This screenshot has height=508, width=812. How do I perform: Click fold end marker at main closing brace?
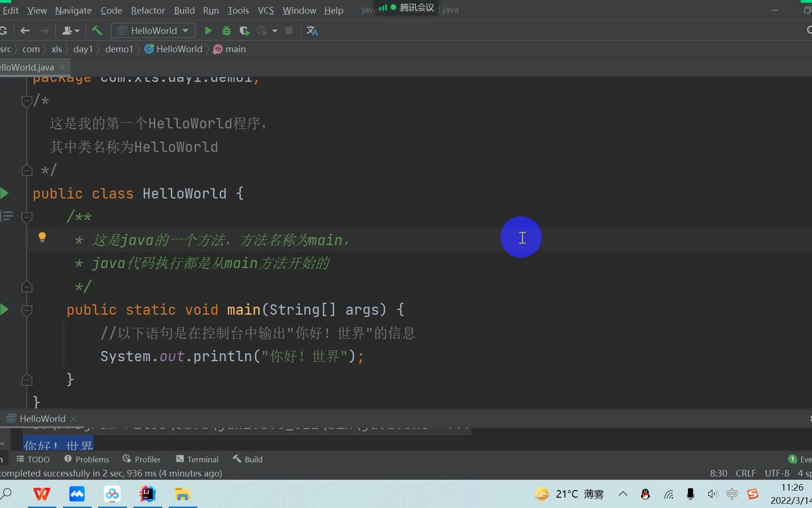27,379
